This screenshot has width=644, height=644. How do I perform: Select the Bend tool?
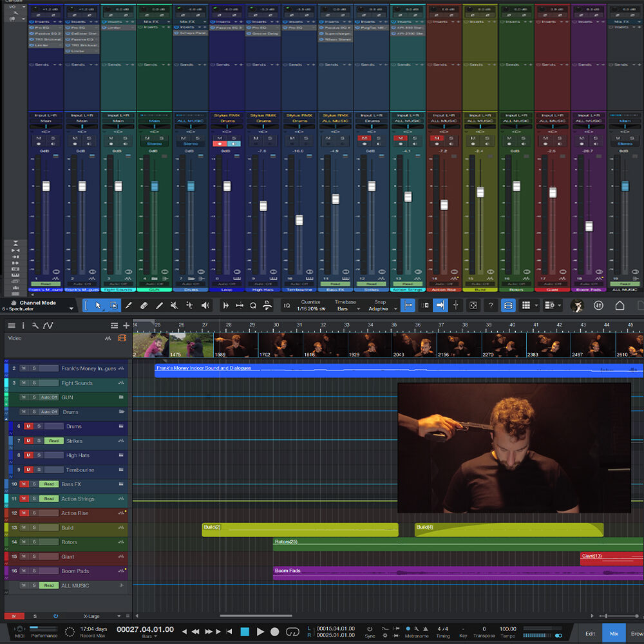point(190,305)
